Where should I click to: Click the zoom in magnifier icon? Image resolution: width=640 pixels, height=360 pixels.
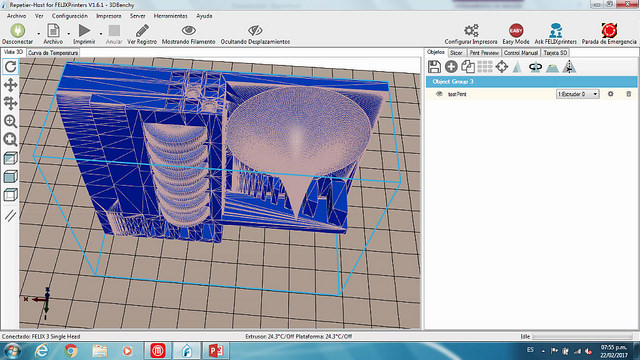coord(10,121)
